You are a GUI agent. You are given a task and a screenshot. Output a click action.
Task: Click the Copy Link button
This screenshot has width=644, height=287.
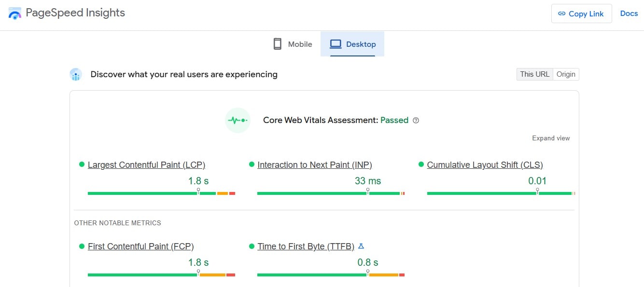[581, 14]
